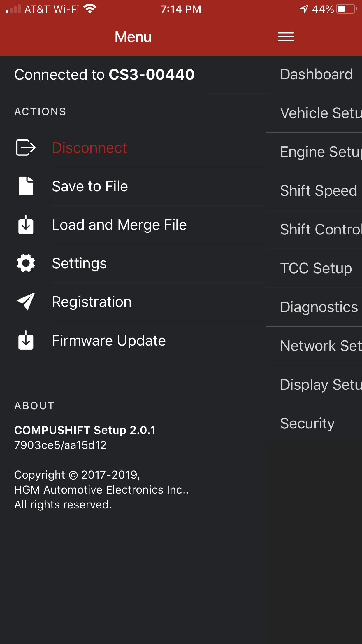Open the Shift Speed page
Screen dimensions: 362x644
point(319,191)
